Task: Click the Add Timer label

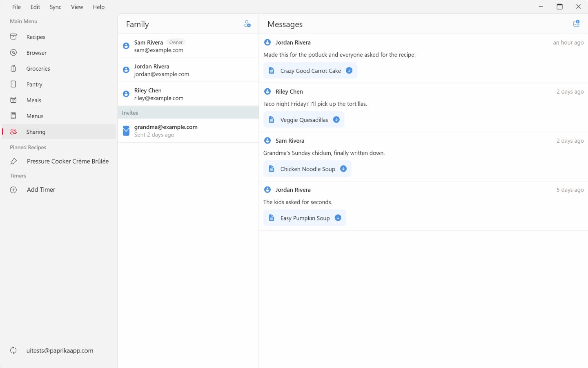Action: (x=41, y=190)
